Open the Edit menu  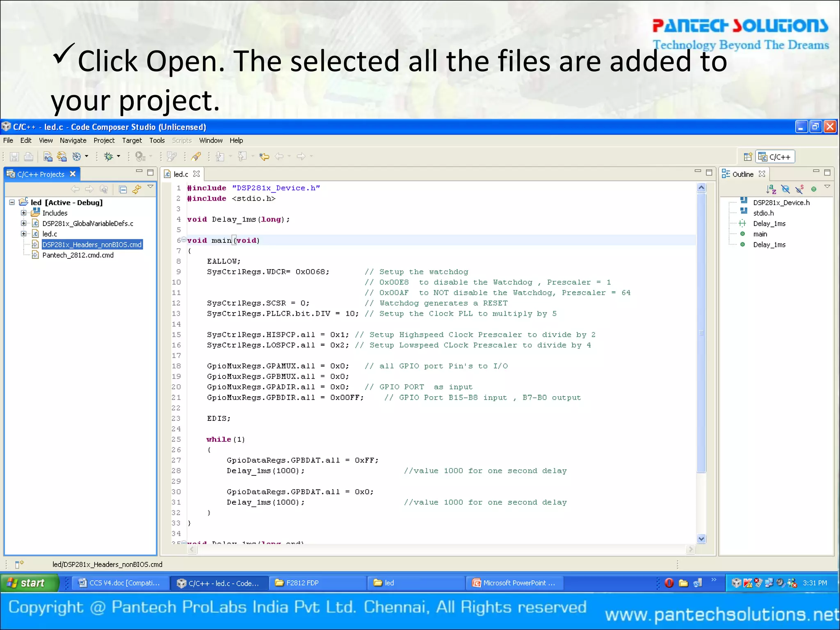(26, 140)
